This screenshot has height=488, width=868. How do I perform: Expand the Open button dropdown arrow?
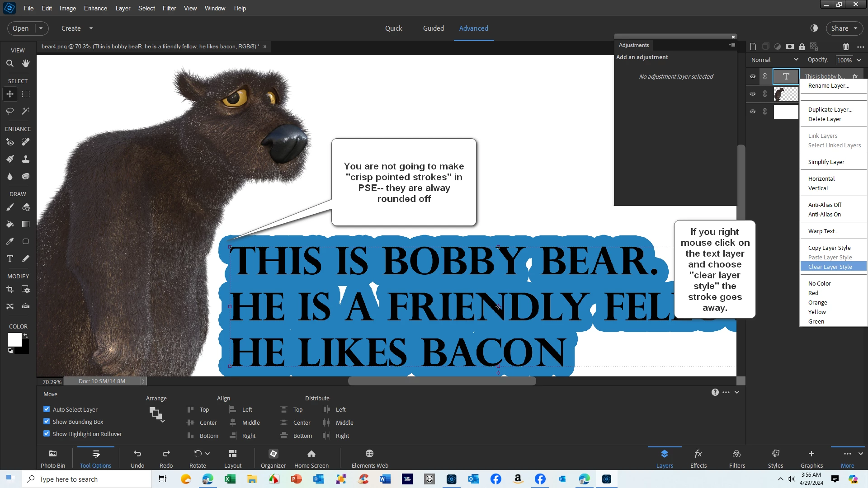(41, 28)
